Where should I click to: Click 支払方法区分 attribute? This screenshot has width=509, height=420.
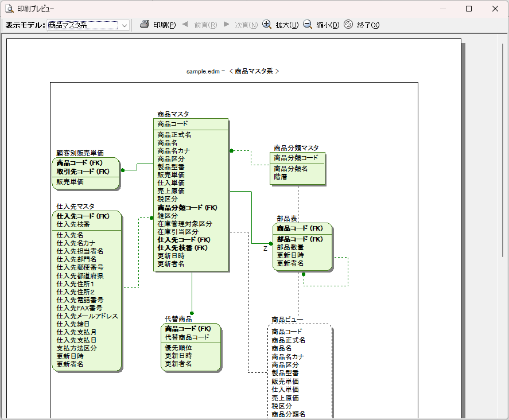coord(77,348)
